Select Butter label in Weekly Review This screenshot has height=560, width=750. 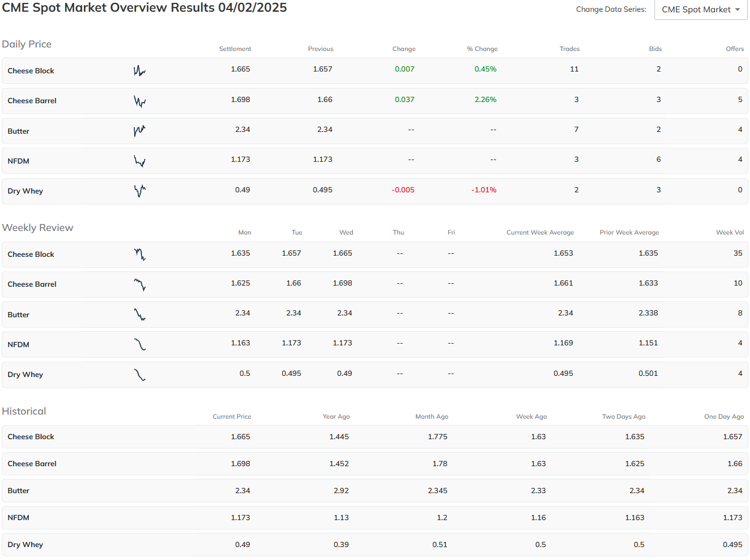pyautogui.click(x=18, y=315)
